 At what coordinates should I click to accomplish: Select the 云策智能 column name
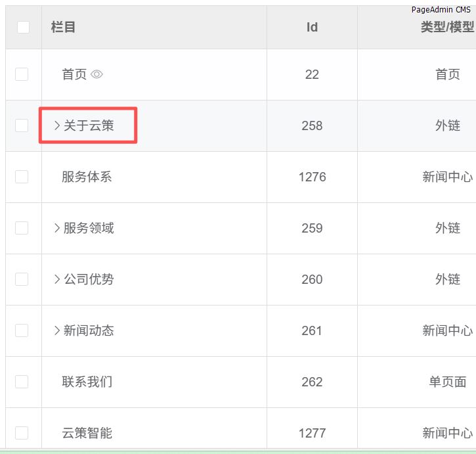point(87,433)
